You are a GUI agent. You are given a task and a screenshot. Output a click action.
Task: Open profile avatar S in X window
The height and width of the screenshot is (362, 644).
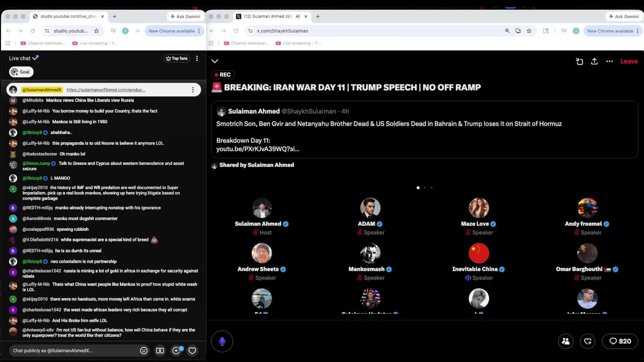pos(576,31)
